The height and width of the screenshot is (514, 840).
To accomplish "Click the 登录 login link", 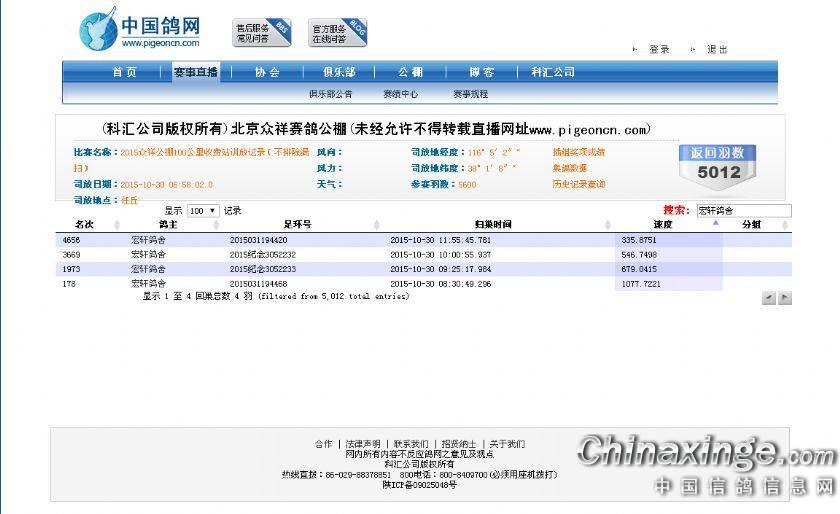I will pos(659,49).
